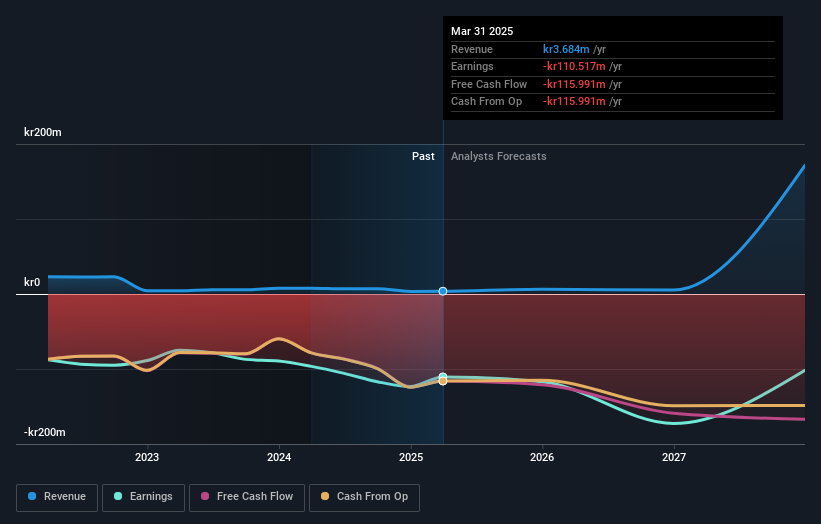Click the 2023 x-axis label
Screen dimensions: 821x524
147,457
